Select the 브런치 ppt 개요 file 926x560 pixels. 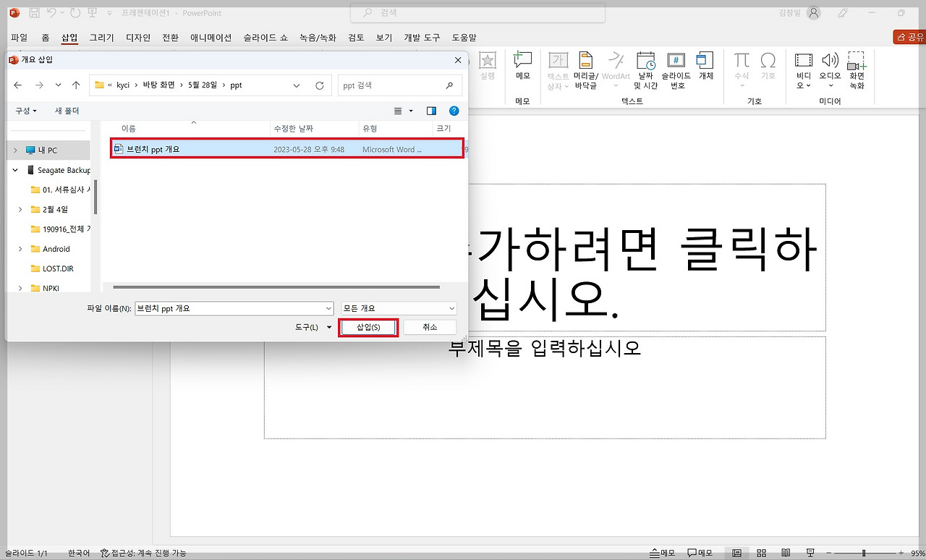click(287, 149)
